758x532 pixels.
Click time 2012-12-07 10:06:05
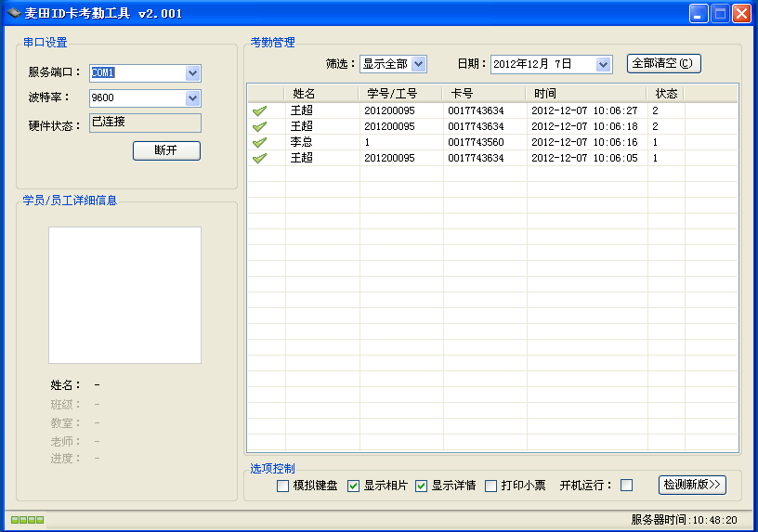(584, 158)
